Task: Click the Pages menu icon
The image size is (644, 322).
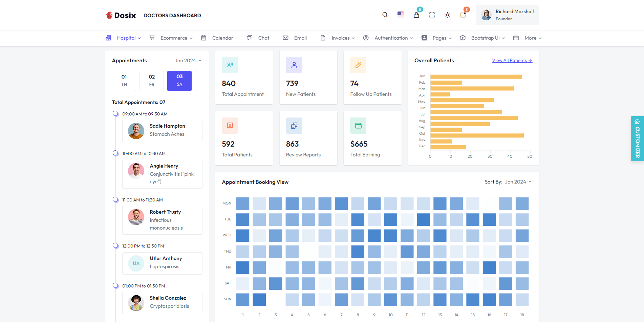Action: [x=424, y=38]
